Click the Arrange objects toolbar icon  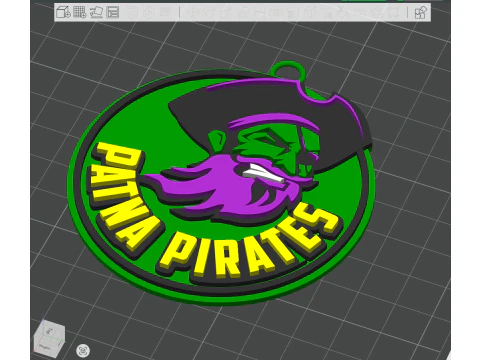pos(113,12)
